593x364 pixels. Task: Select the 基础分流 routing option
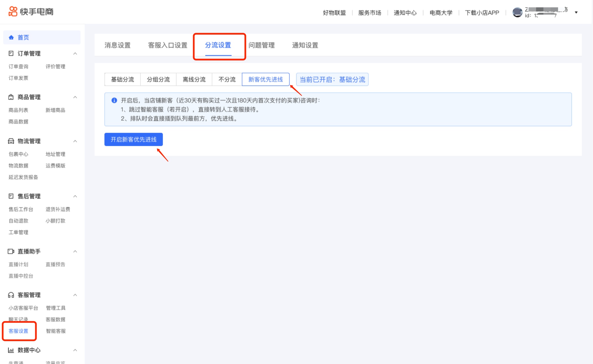coord(122,79)
